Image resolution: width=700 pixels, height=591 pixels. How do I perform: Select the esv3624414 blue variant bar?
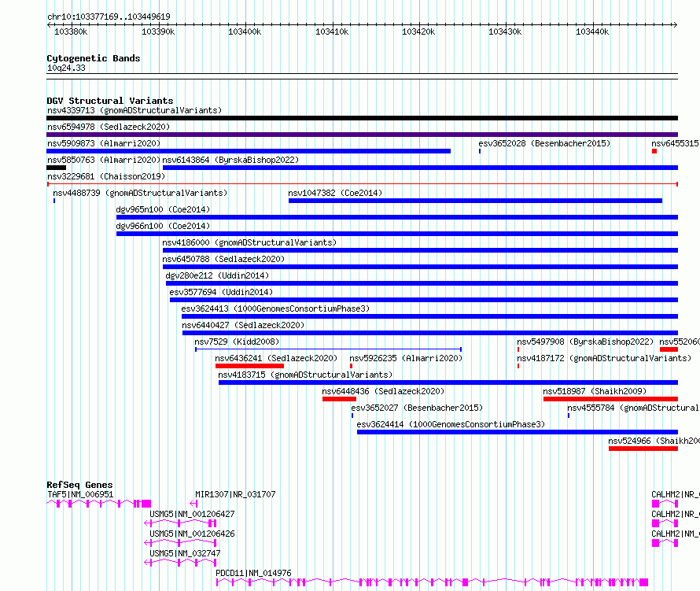(x=518, y=432)
